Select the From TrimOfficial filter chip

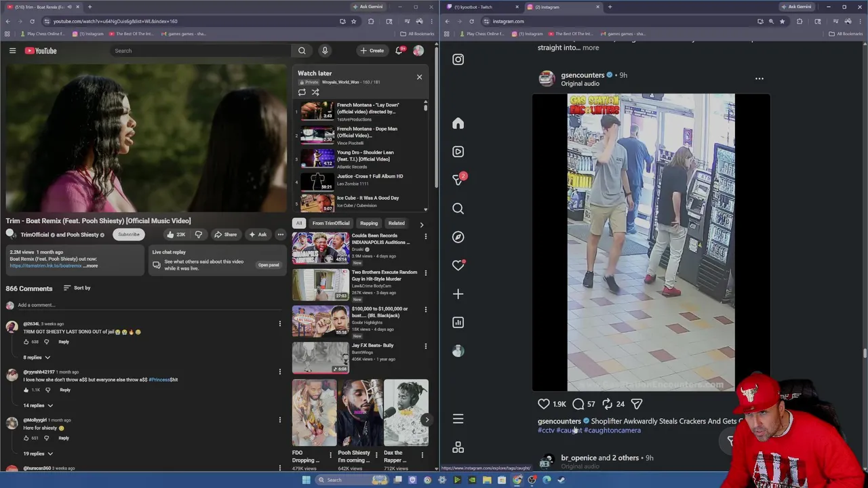pyautogui.click(x=331, y=223)
